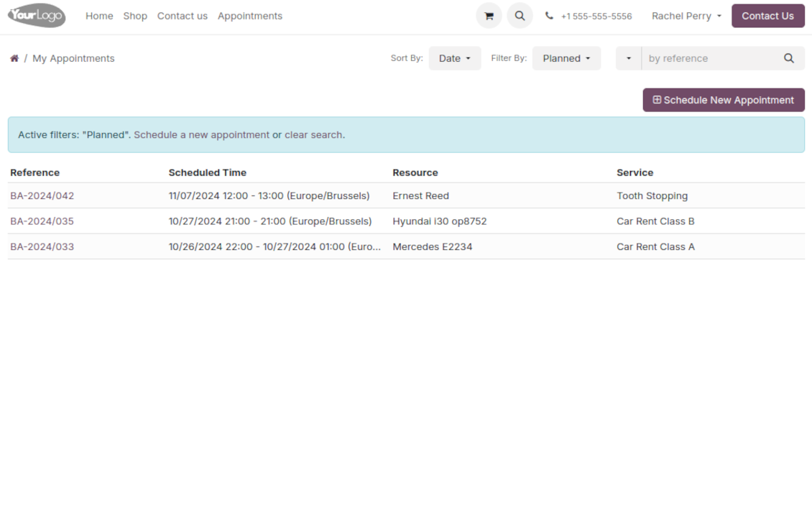
Task: Go to the Home menu item
Action: [99, 16]
